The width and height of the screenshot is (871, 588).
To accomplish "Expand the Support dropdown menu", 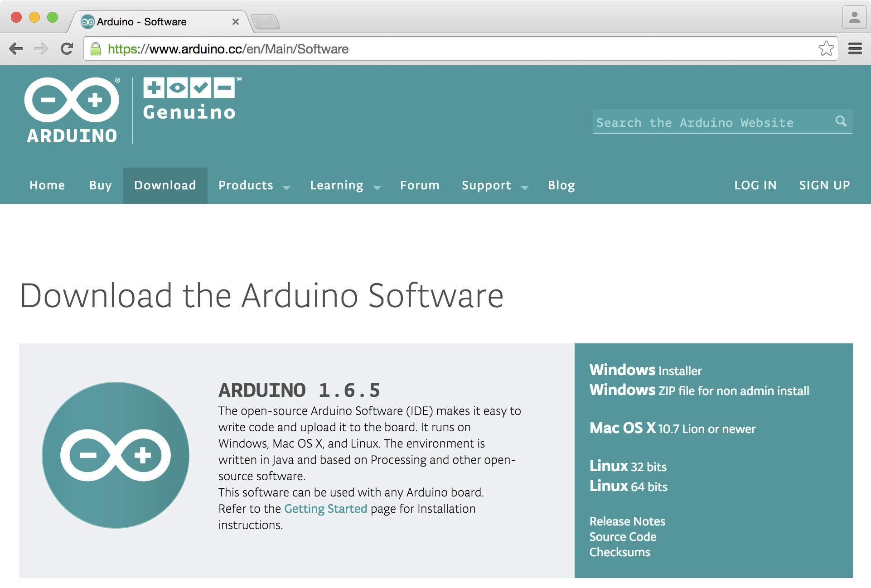I will point(495,185).
